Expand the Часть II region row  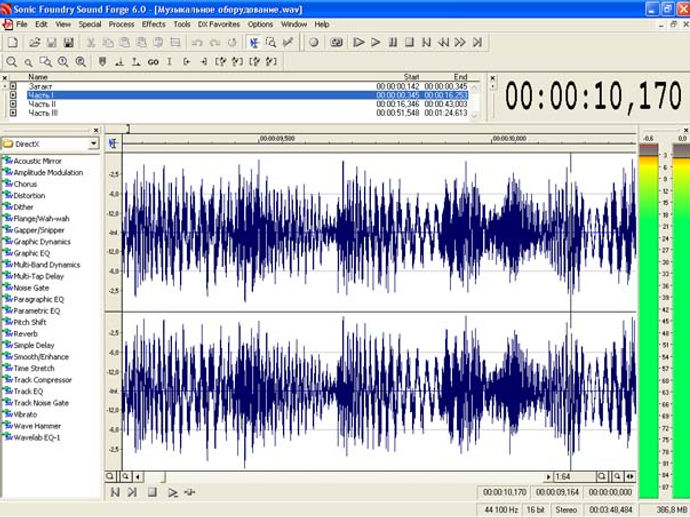(x=13, y=104)
